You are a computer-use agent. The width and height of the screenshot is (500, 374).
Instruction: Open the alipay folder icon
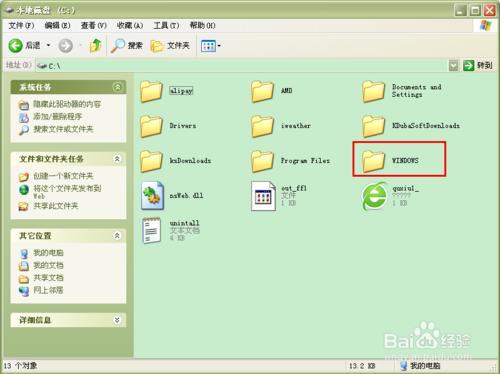click(x=151, y=91)
